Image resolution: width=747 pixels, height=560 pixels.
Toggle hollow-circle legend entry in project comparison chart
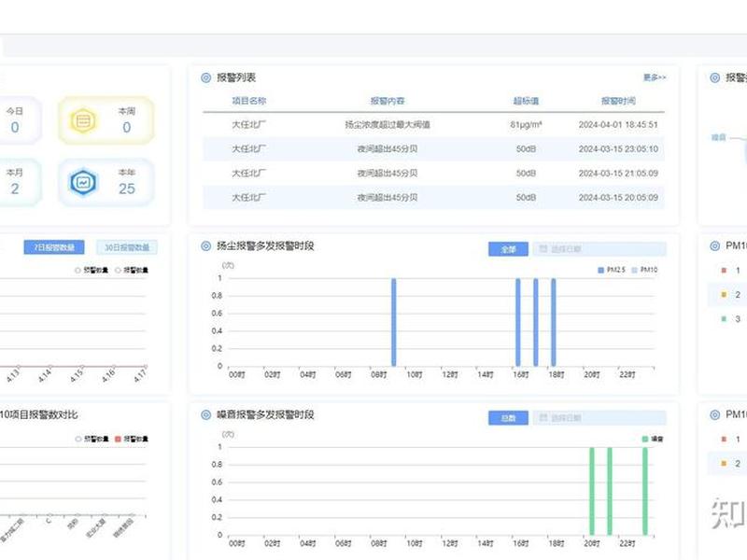tap(92, 439)
